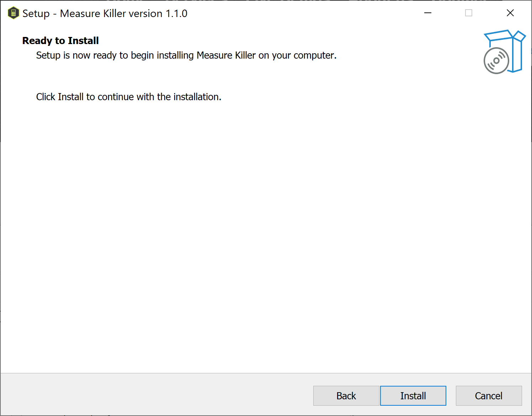532x416 pixels.
Task: Click the disc hole center of the CD graphic
Action: (x=496, y=61)
